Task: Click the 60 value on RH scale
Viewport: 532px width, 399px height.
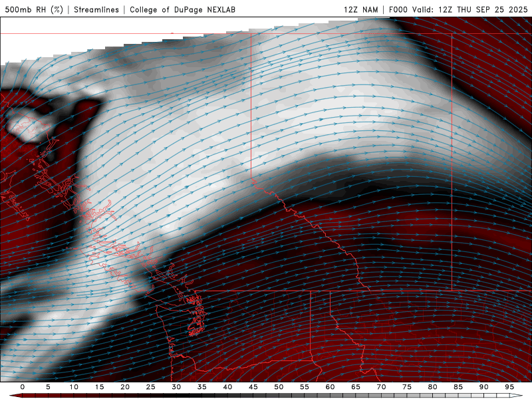Action: click(330, 387)
